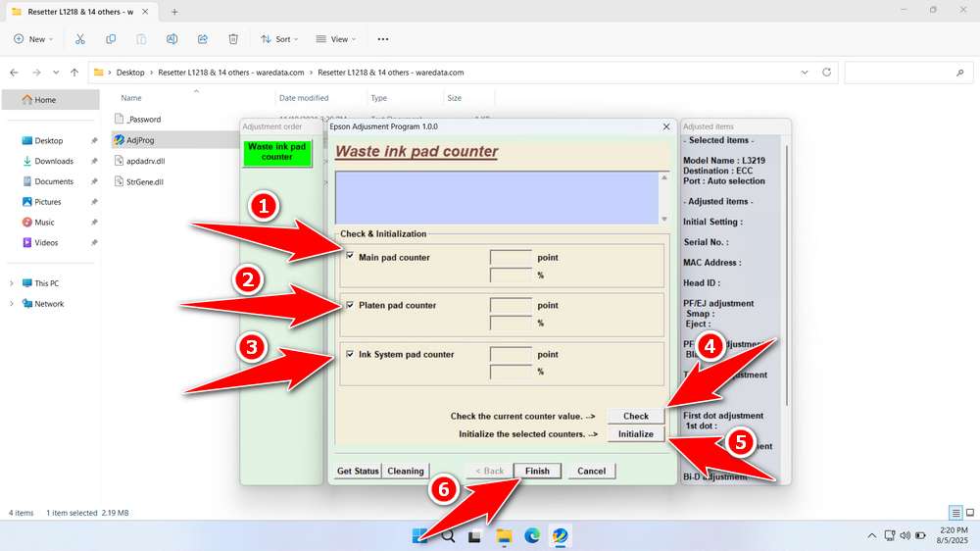The height and width of the screenshot is (551, 980).
Task: Click the Get Status button
Action: pos(358,471)
